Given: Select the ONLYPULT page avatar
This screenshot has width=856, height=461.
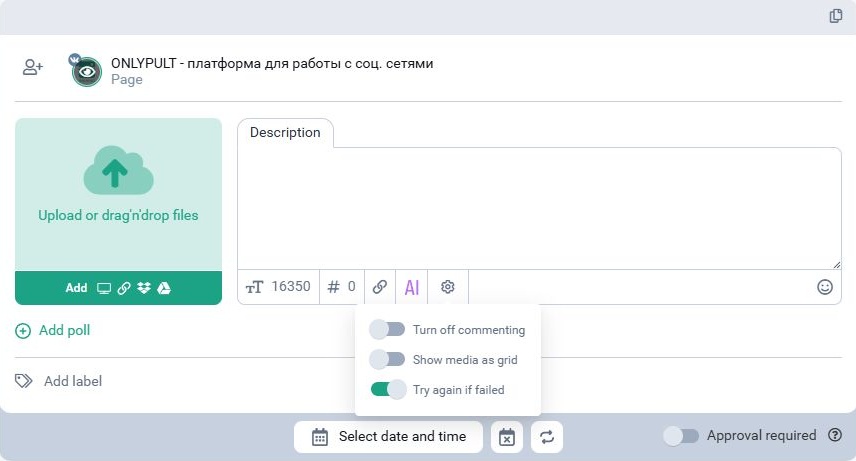Looking at the screenshot, I should [87, 72].
